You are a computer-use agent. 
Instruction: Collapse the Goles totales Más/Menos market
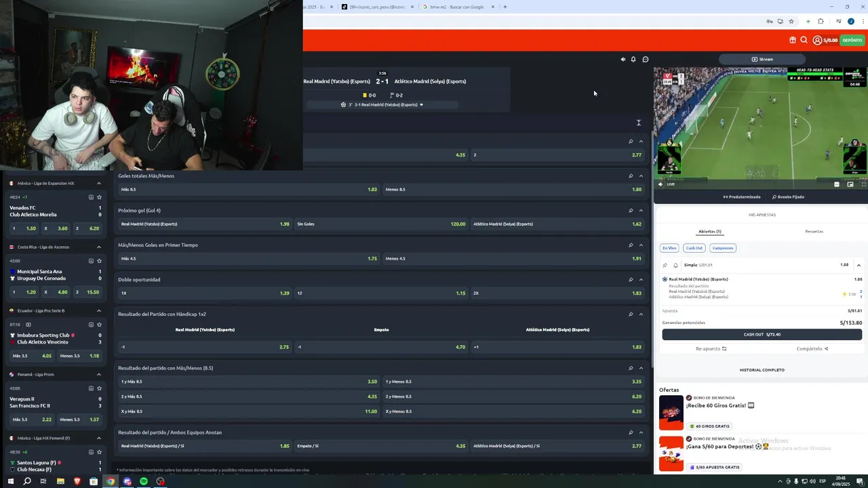pyautogui.click(x=641, y=176)
